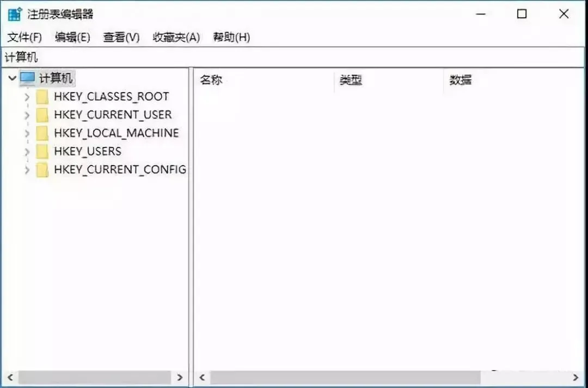
Task: Select the HKEY_USERS registry key
Action: point(87,151)
